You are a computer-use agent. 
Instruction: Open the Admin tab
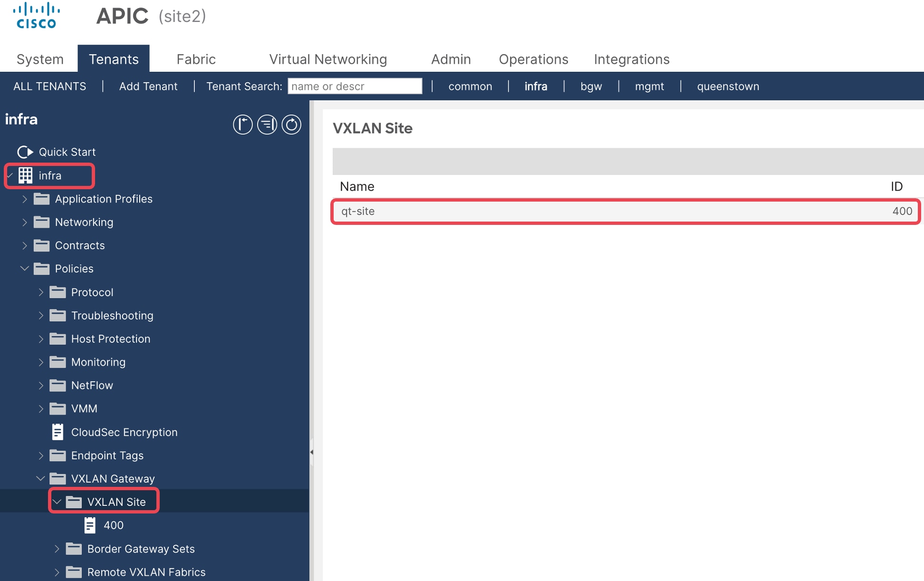tap(451, 59)
